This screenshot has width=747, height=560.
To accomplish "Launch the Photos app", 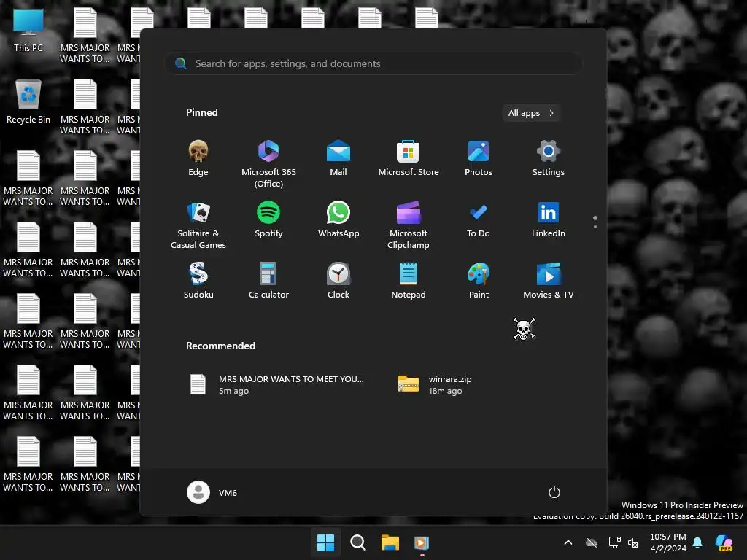I will click(479, 158).
